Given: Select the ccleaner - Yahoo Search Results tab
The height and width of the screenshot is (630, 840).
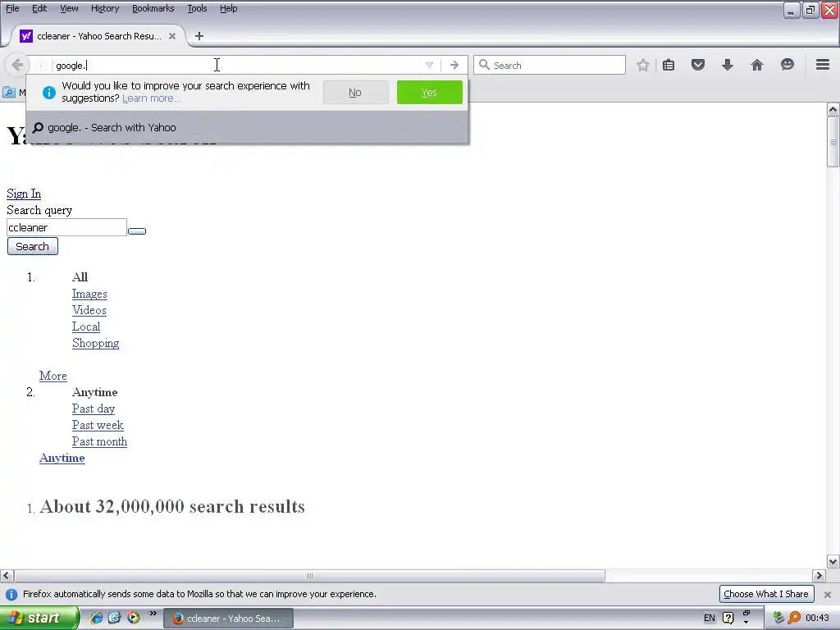Looking at the screenshot, I should [98, 36].
